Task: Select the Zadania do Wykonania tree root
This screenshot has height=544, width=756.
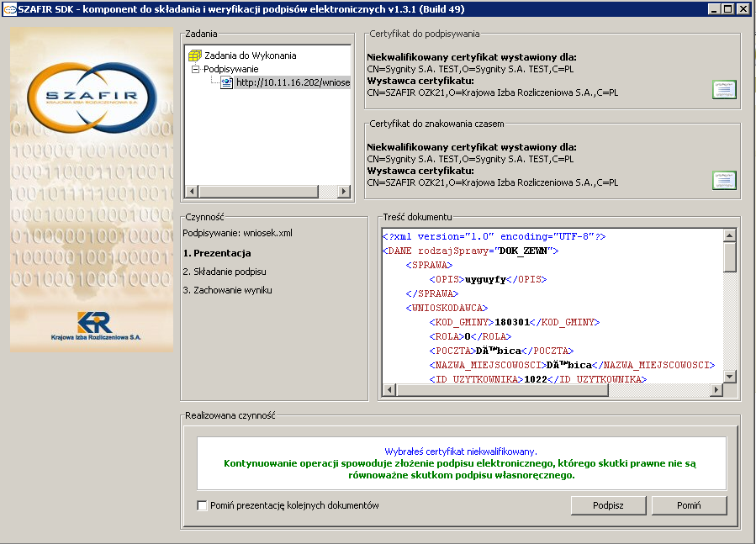Action: (x=251, y=55)
